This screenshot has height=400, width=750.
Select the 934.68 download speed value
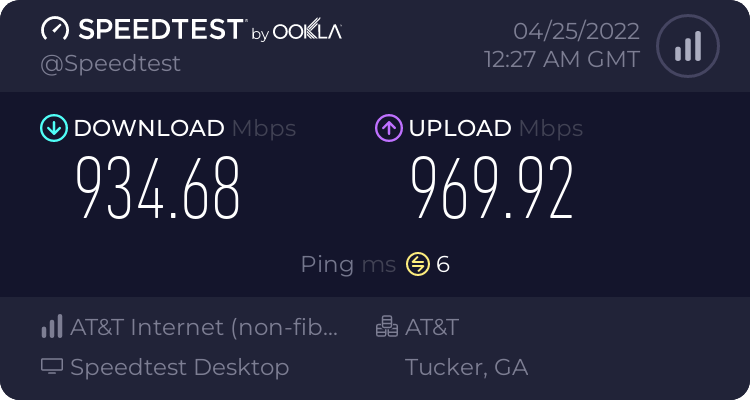click(160, 189)
